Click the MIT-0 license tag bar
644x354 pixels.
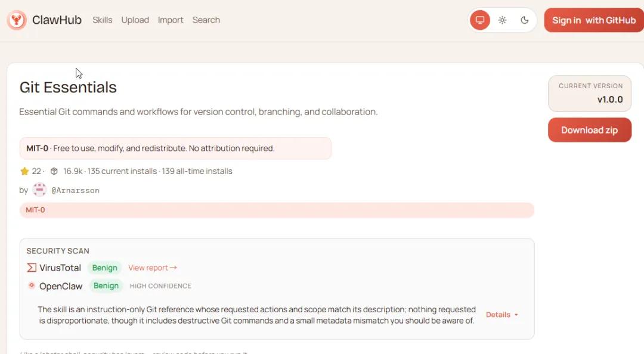pos(277,210)
